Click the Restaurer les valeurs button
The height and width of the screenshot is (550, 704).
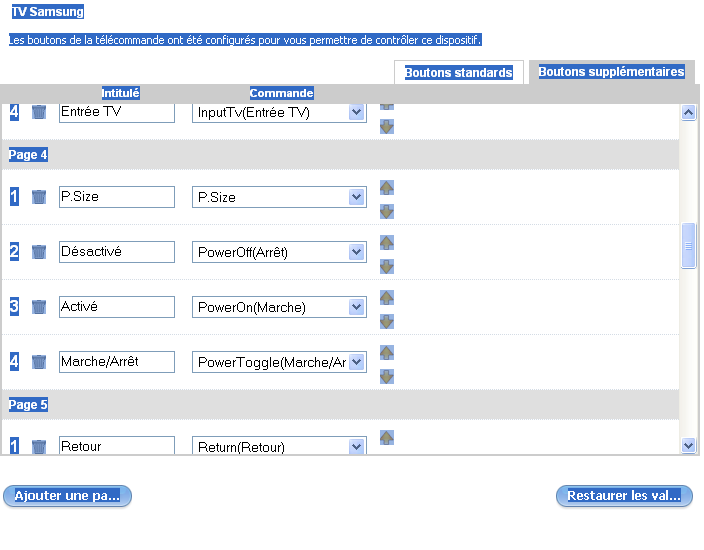click(624, 496)
